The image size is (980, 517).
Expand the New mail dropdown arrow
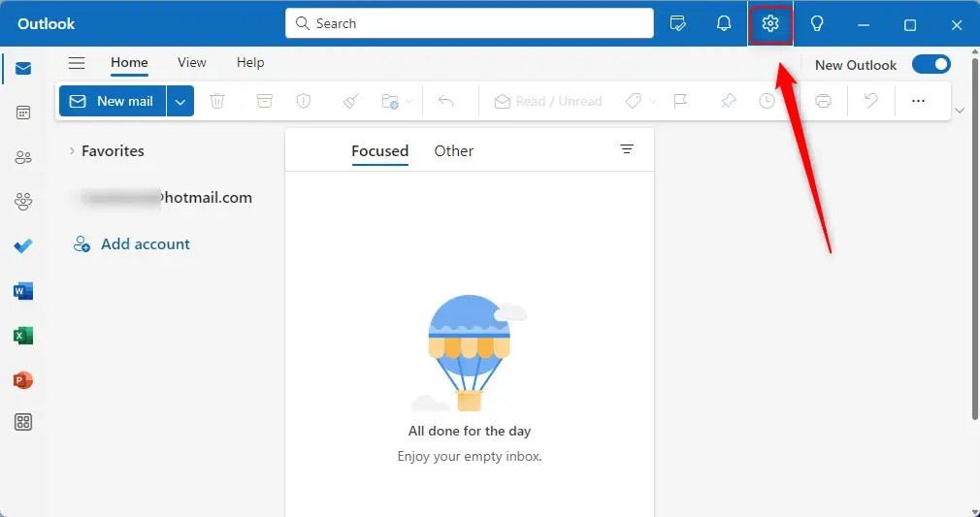(180, 101)
